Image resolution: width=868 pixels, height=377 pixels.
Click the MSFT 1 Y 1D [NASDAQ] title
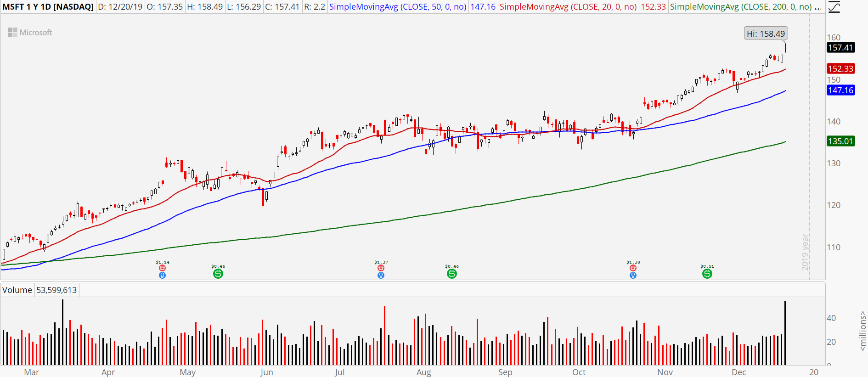tap(48, 7)
